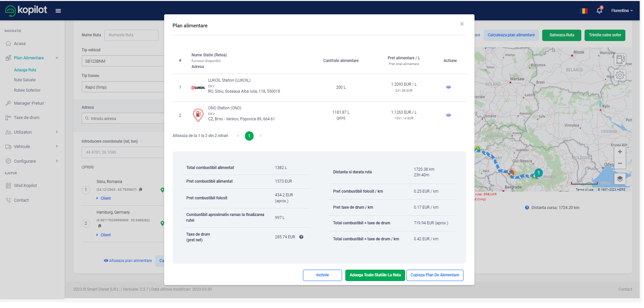Click the Romanian flag language icon
This screenshot has width=644, height=308.
point(585,11)
